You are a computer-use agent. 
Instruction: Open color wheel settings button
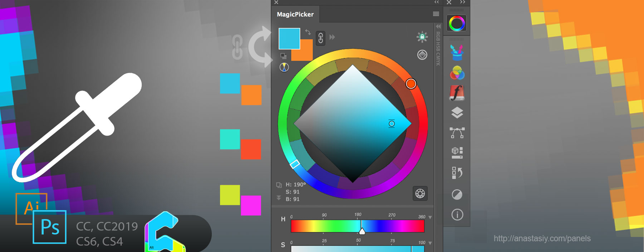[x=420, y=194]
